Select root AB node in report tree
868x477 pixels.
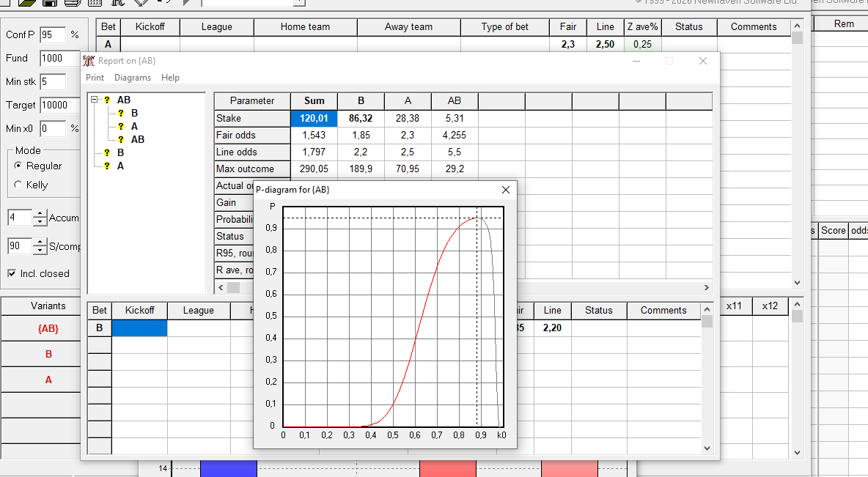(123, 100)
